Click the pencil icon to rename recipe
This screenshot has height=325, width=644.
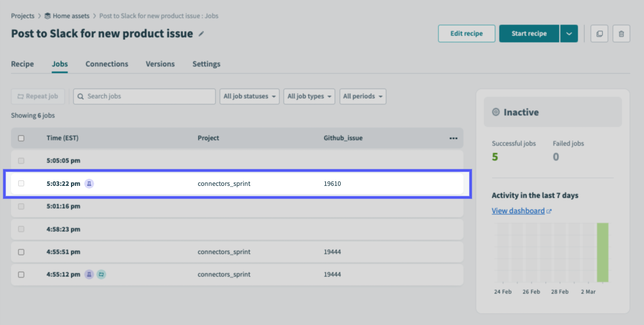click(x=200, y=34)
